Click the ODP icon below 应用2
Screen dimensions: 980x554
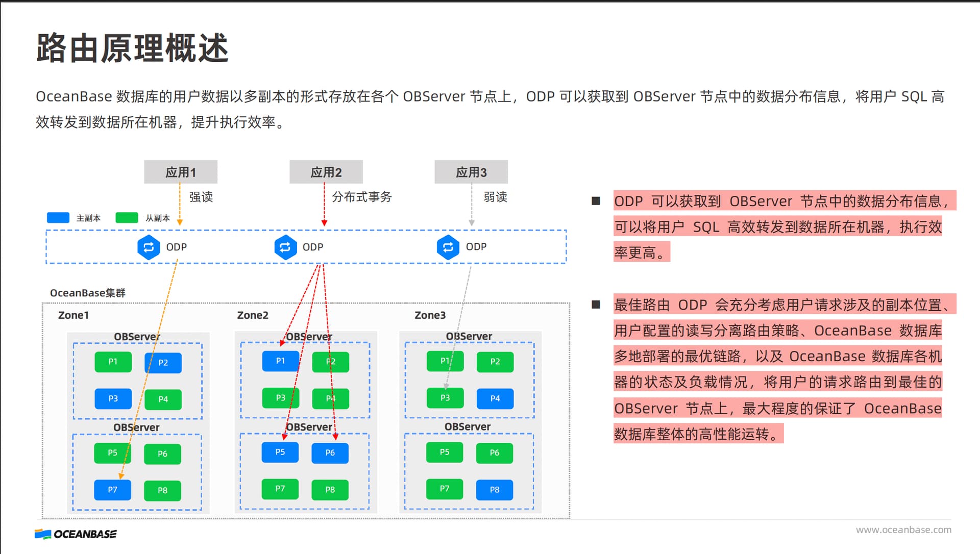285,247
